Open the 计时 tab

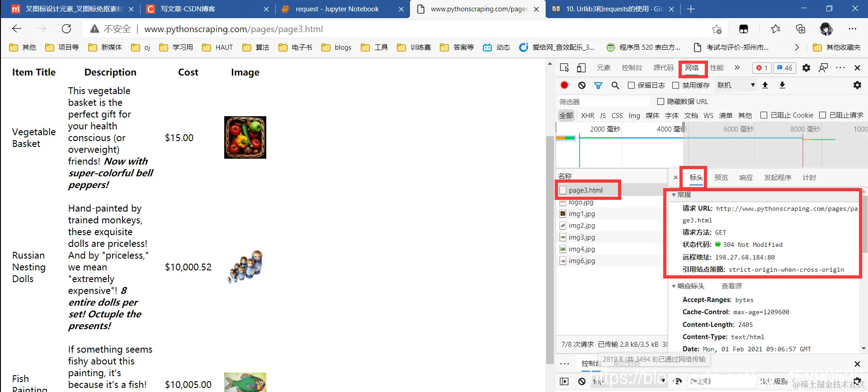809,178
